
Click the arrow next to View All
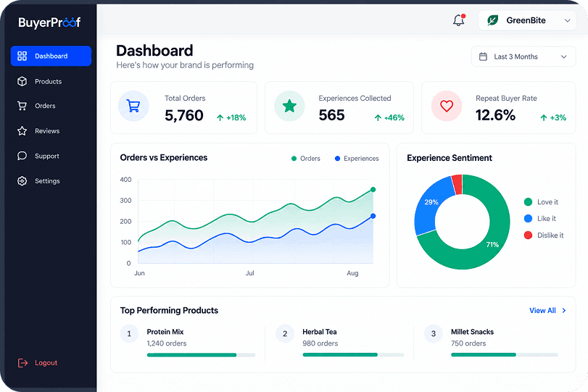click(x=563, y=310)
